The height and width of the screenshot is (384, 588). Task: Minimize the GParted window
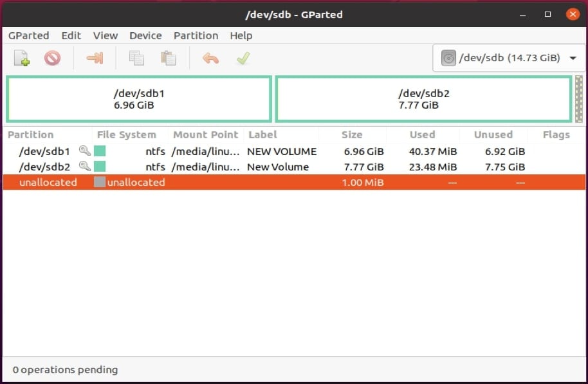[522, 15]
